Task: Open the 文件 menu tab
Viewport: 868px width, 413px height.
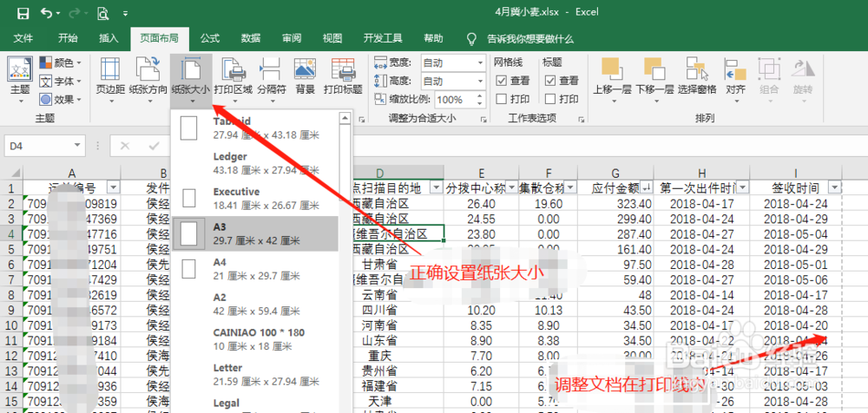Action: point(23,39)
